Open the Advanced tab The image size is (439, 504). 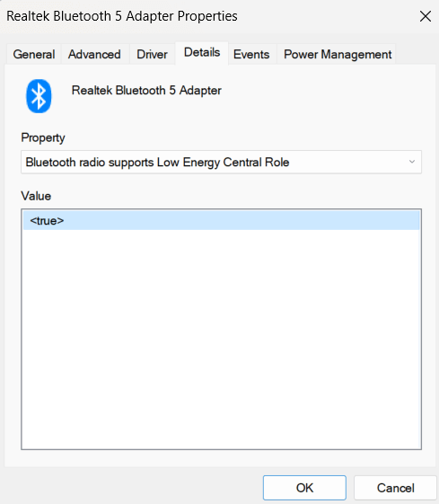pyautogui.click(x=94, y=54)
